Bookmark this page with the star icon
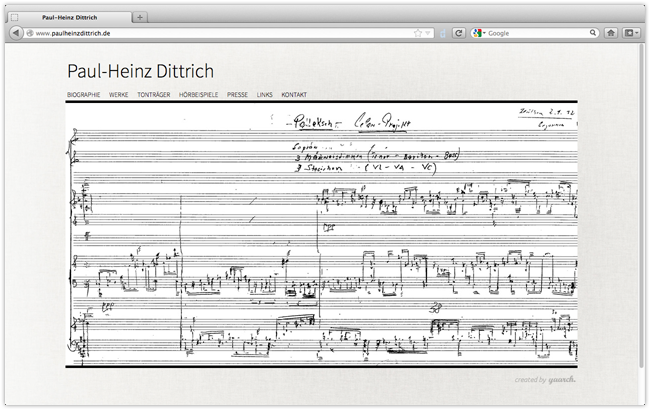The height and width of the screenshot is (410, 650). 418,33
